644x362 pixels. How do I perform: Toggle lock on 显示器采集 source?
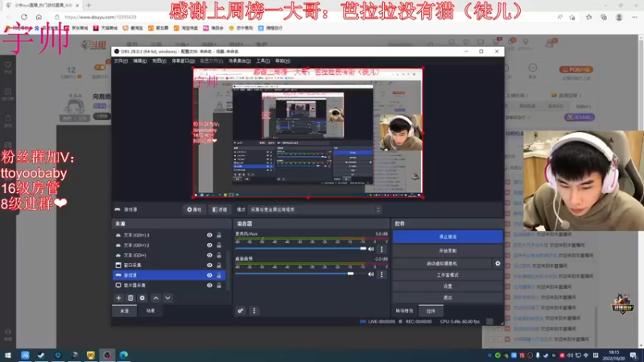219,286
